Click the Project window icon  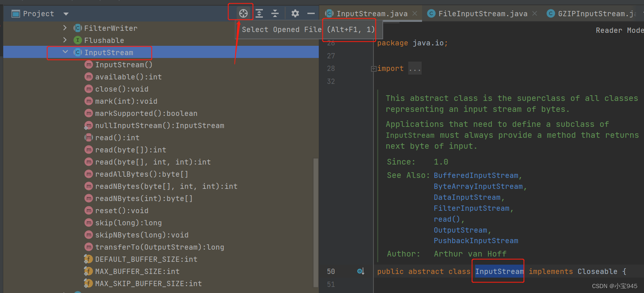[16, 14]
